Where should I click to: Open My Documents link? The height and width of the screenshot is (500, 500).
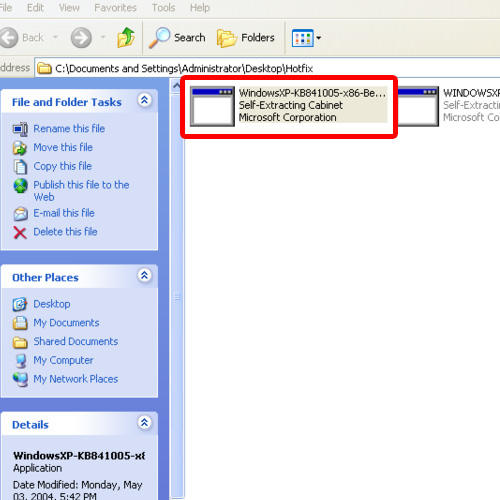[x=66, y=323]
